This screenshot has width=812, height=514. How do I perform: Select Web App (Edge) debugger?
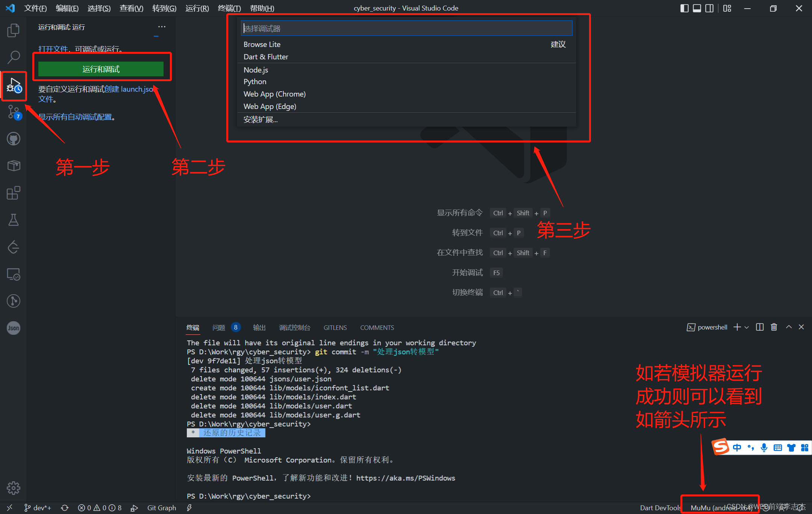406,106
